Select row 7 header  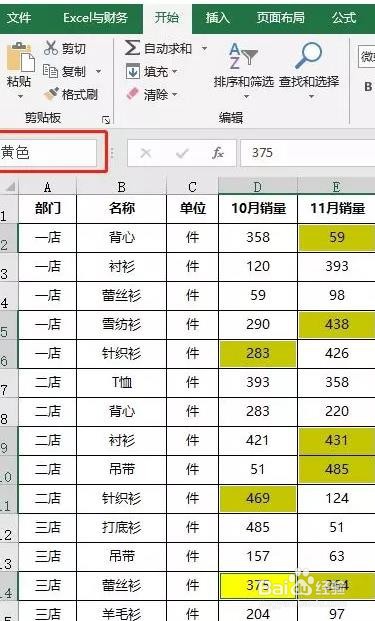pos(9,383)
